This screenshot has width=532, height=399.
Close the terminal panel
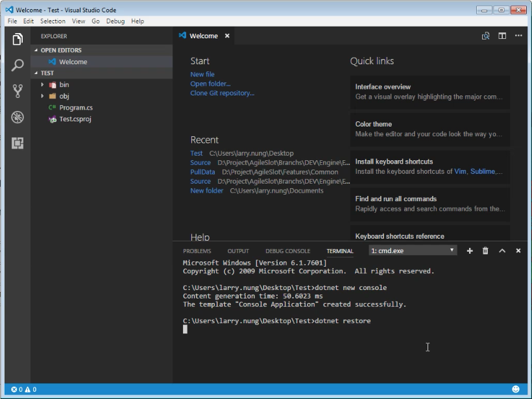pos(518,250)
